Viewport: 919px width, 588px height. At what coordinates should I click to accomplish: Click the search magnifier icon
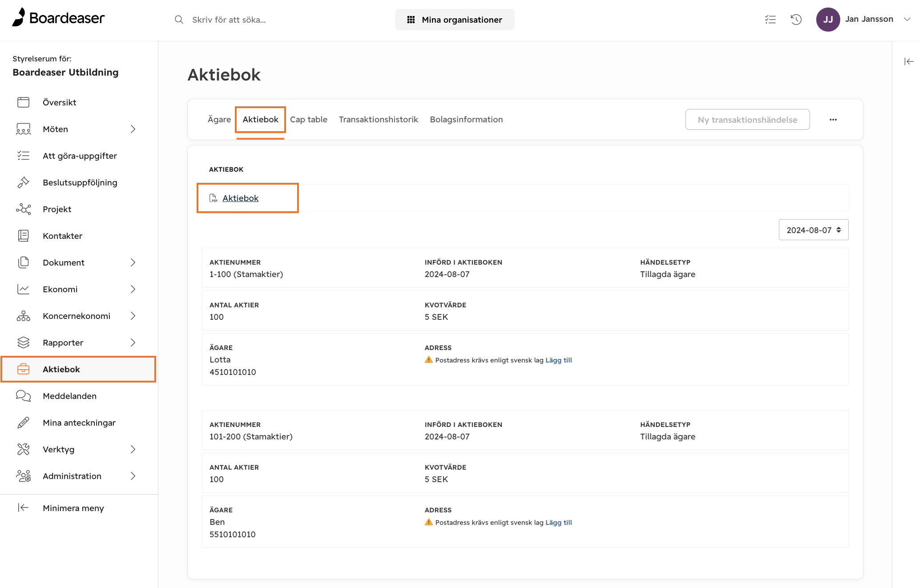point(179,20)
